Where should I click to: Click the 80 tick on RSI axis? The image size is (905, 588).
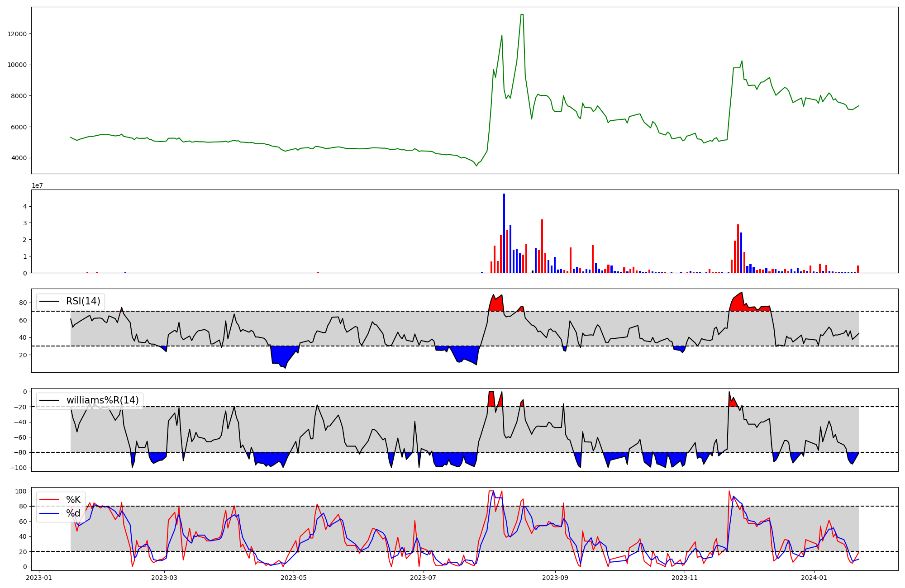pyautogui.click(x=23, y=303)
